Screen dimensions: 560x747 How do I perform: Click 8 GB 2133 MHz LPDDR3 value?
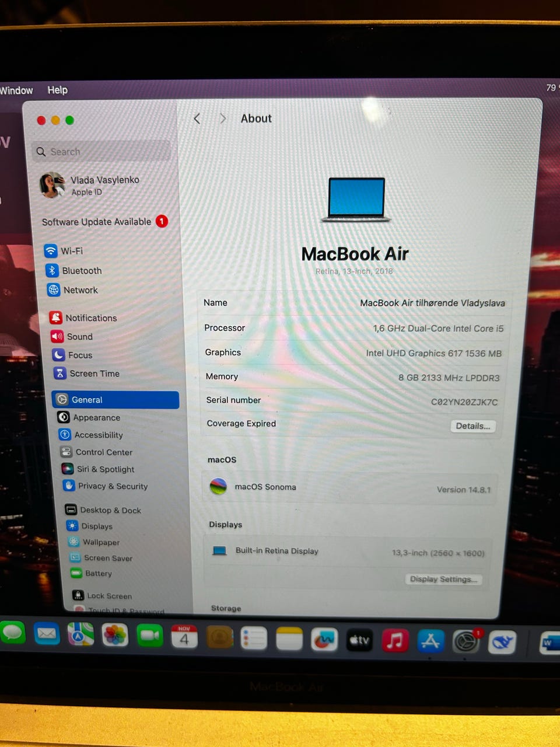[449, 378]
